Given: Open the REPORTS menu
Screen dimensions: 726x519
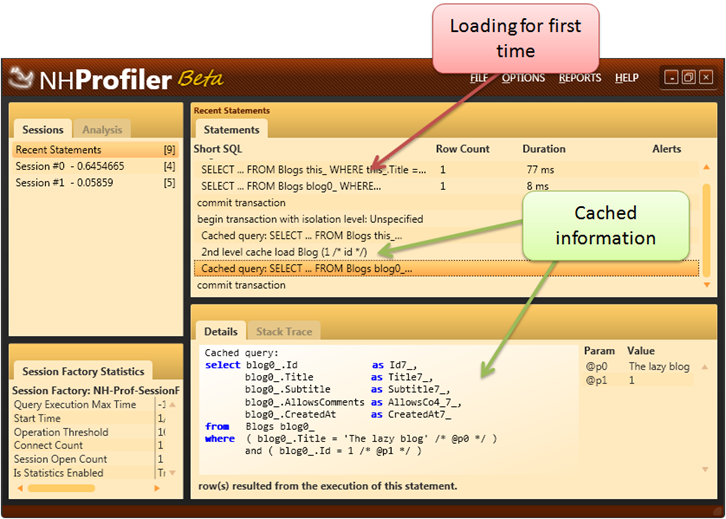Looking at the screenshot, I should [x=580, y=78].
